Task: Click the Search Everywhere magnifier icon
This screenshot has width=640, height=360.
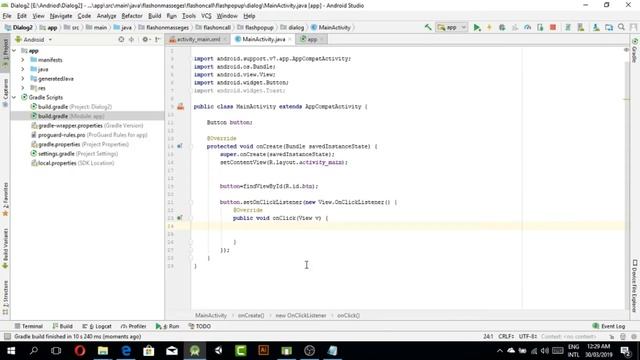Action: pyautogui.click(x=621, y=27)
